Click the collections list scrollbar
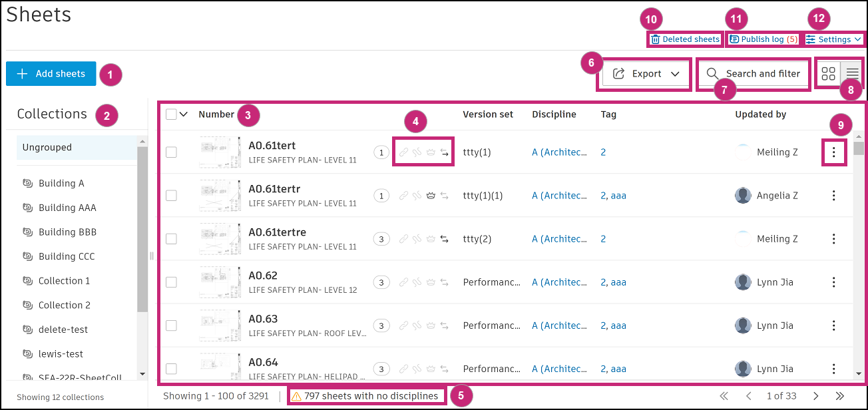Image resolution: width=868 pixels, height=410 pixels. (142, 226)
